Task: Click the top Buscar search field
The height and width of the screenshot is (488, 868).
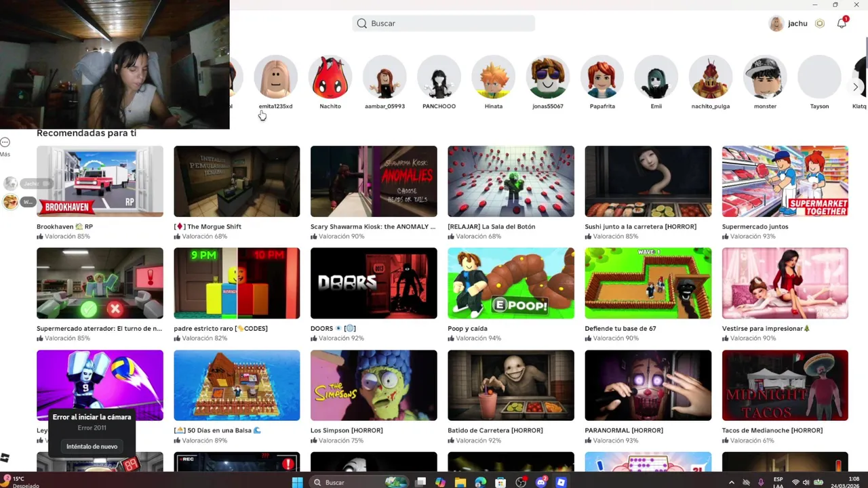Action: point(443,24)
